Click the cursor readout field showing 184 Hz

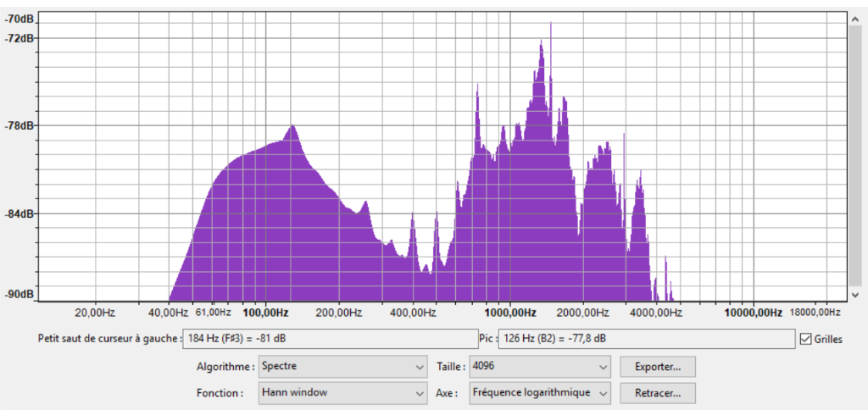point(331,339)
